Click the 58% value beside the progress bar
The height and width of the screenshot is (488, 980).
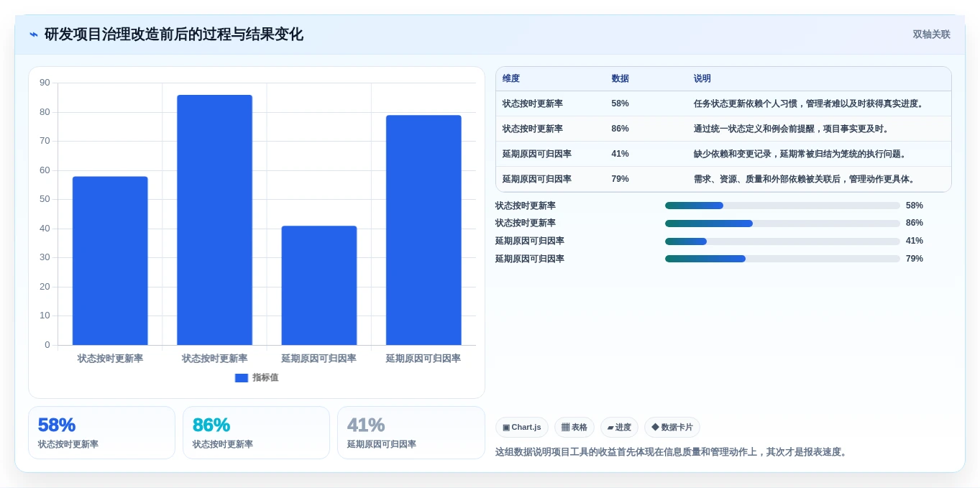[915, 206]
